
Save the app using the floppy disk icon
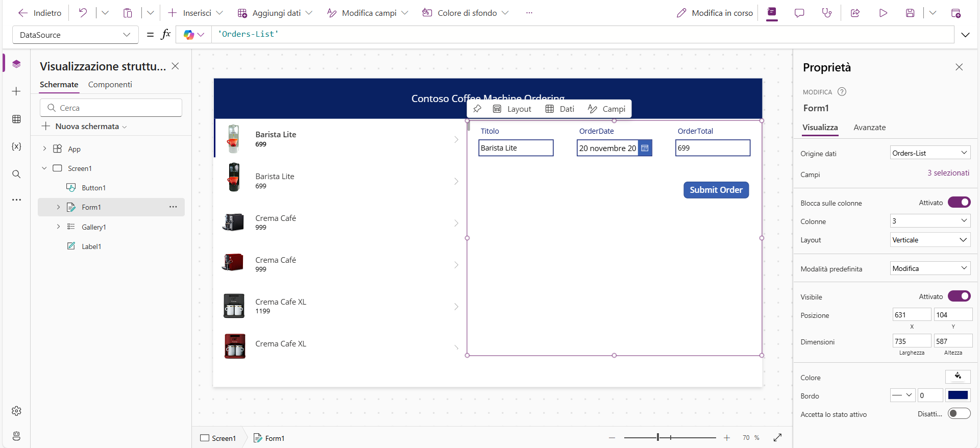coord(910,13)
